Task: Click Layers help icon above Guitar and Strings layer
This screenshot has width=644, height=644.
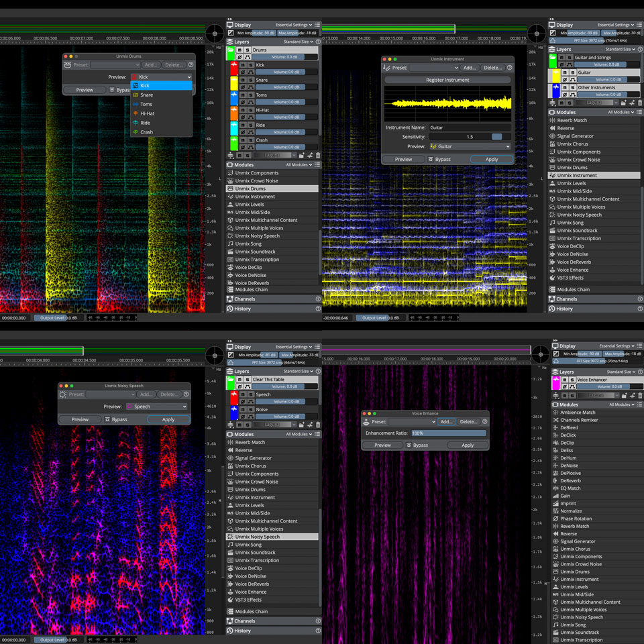Action: coord(640,49)
